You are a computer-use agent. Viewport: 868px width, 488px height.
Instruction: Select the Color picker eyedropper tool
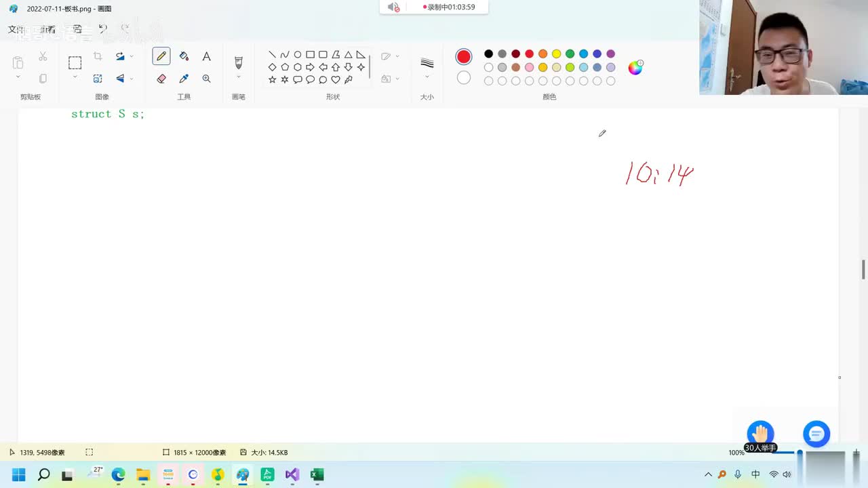tap(184, 79)
